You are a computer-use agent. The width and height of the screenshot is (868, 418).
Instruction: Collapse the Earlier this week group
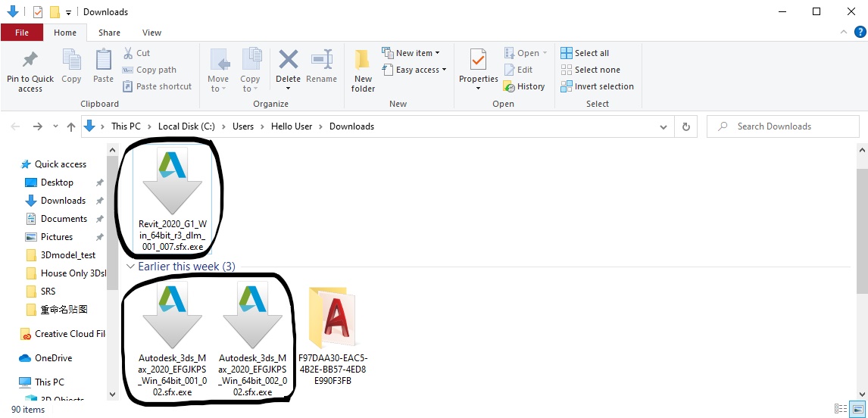pos(130,267)
